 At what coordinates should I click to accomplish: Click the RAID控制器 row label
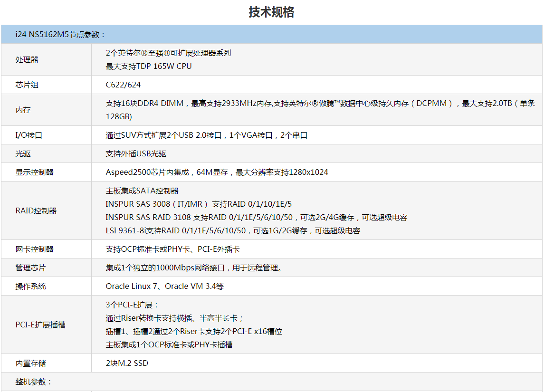[36, 211]
